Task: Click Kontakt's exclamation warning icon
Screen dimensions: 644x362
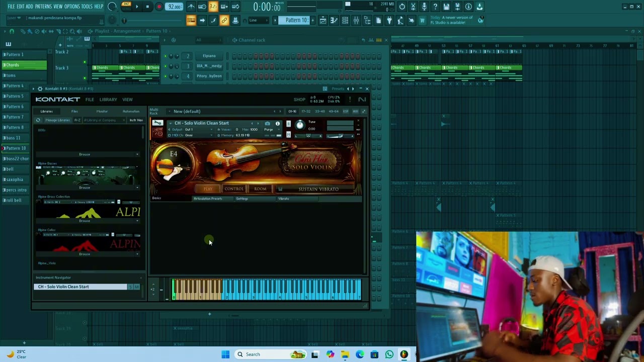Action: (350, 100)
